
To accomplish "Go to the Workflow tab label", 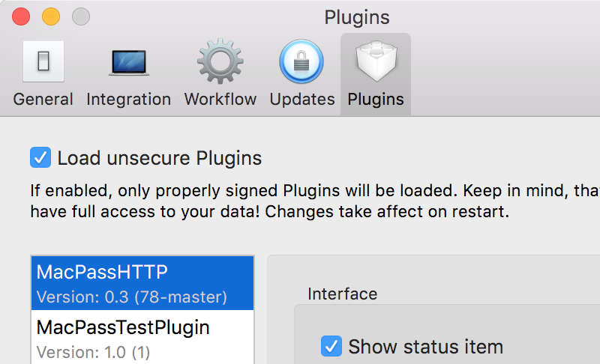I will pyautogui.click(x=220, y=100).
